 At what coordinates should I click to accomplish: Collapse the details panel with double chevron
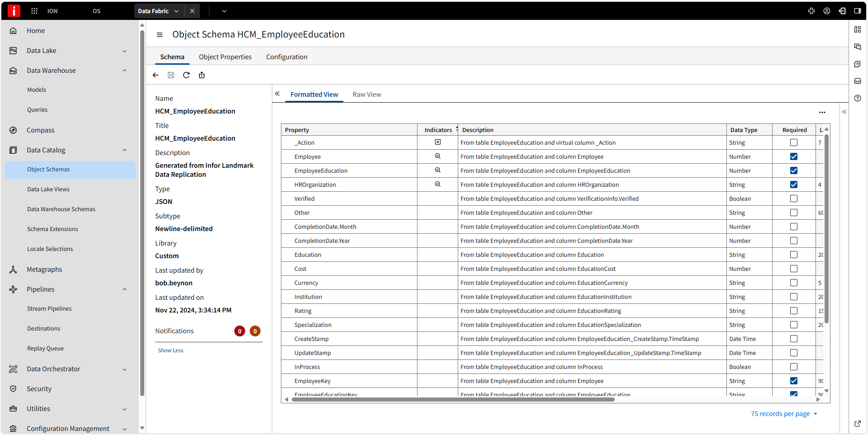(x=277, y=94)
